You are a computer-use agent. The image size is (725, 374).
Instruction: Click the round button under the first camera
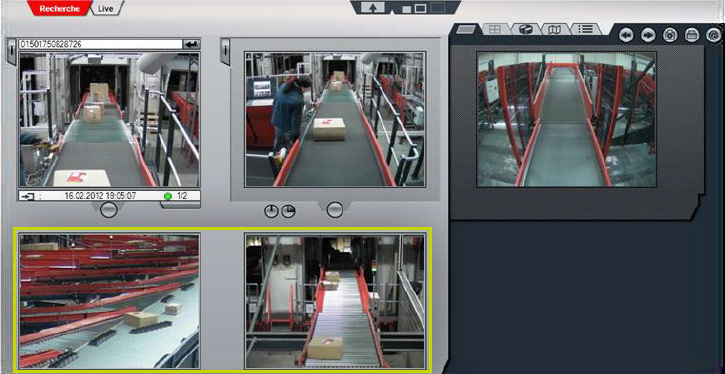pyautogui.click(x=109, y=210)
